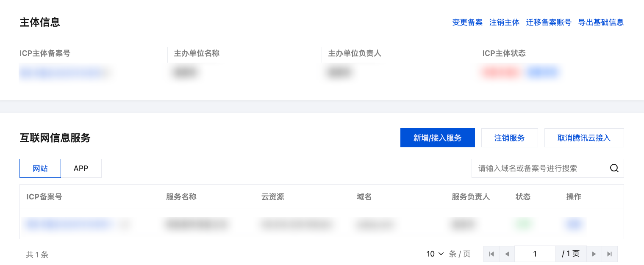Click the 导出基础信息 link
This screenshot has height=265, width=644.
(601, 22)
